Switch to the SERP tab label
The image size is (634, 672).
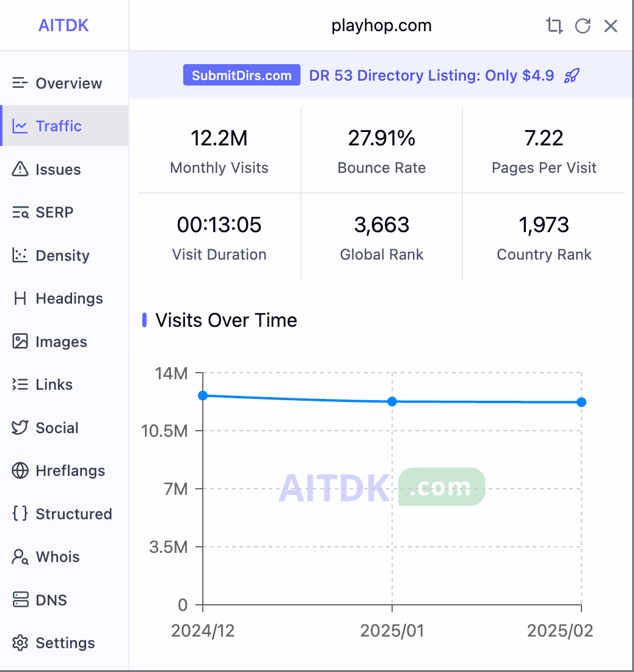click(54, 212)
